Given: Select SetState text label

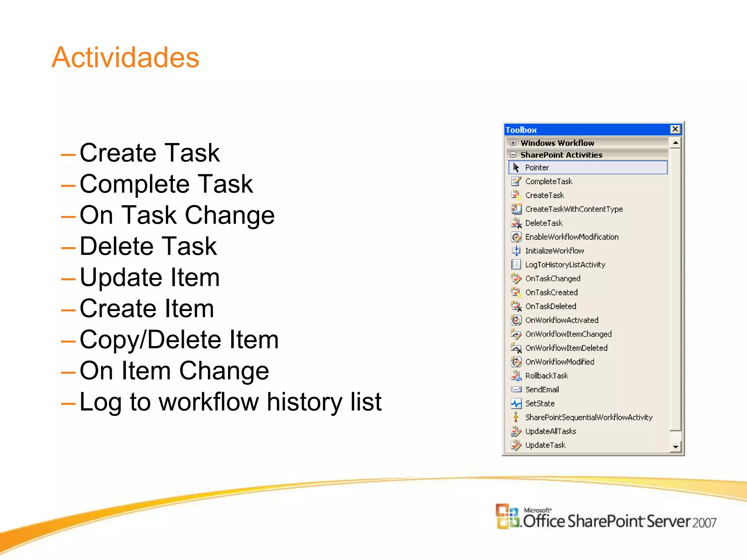Looking at the screenshot, I should (x=540, y=403).
